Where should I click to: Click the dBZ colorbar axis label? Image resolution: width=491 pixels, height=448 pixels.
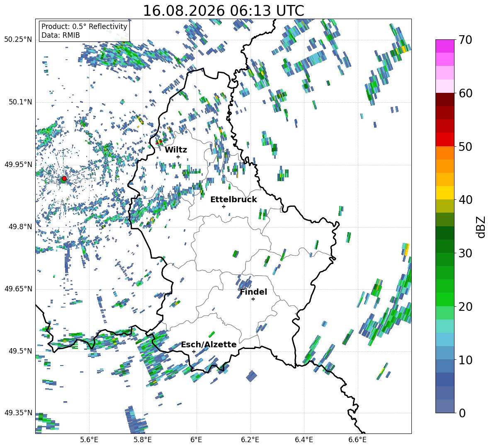[x=481, y=227]
